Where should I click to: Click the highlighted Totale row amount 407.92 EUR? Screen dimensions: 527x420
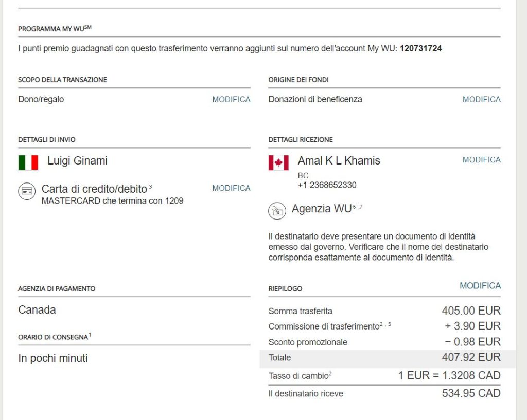[x=471, y=357]
